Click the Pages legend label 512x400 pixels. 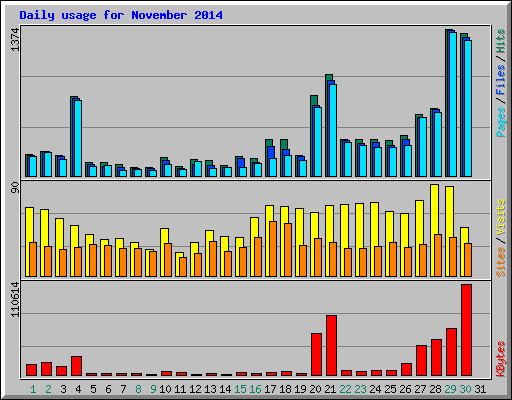(x=500, y=122)
